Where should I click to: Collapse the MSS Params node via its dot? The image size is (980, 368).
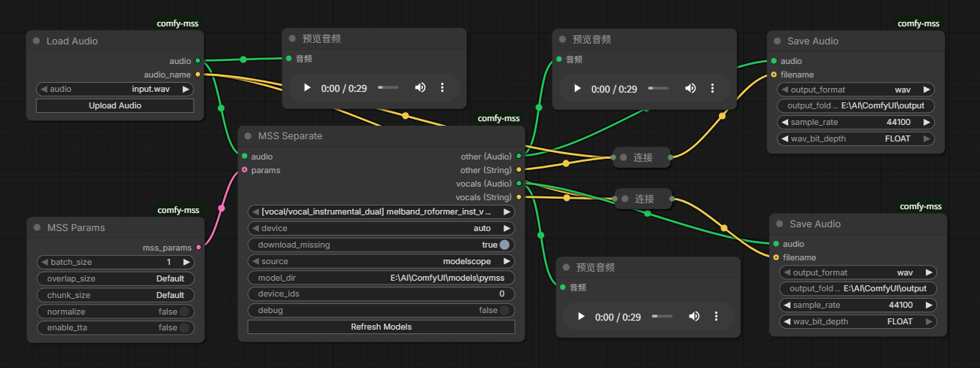tap(37, 227)
